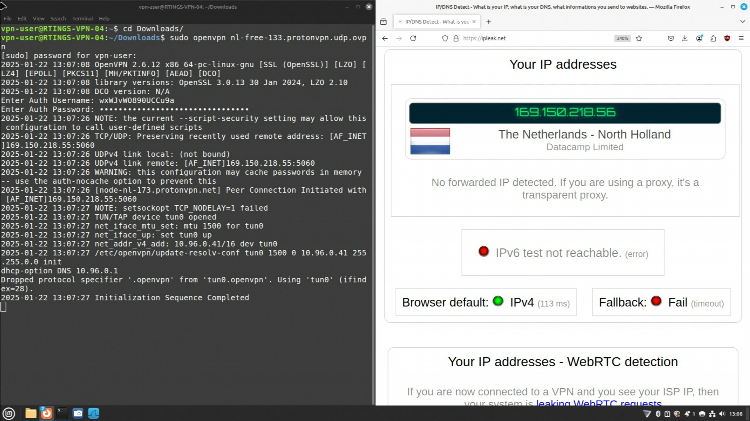The height and width of the screenshot is (421, 750).
Task: Open a new Firefox tab
Action: pos(488,22)
